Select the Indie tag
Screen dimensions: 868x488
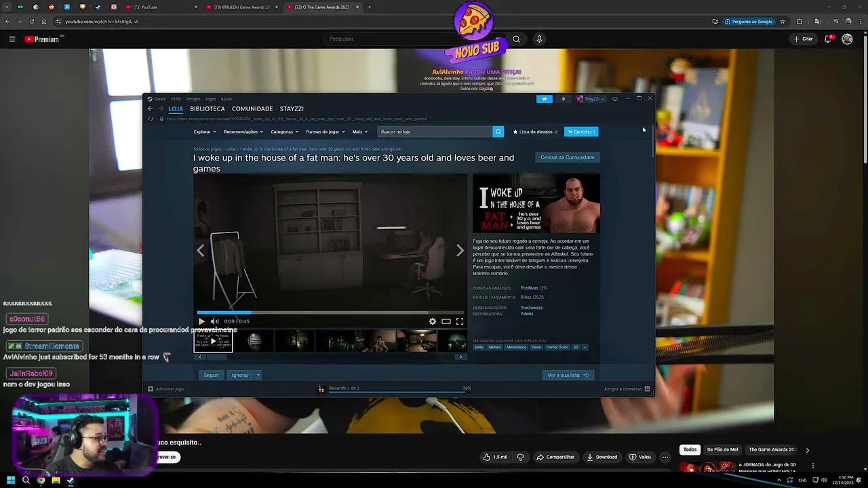tap(479, 347)
